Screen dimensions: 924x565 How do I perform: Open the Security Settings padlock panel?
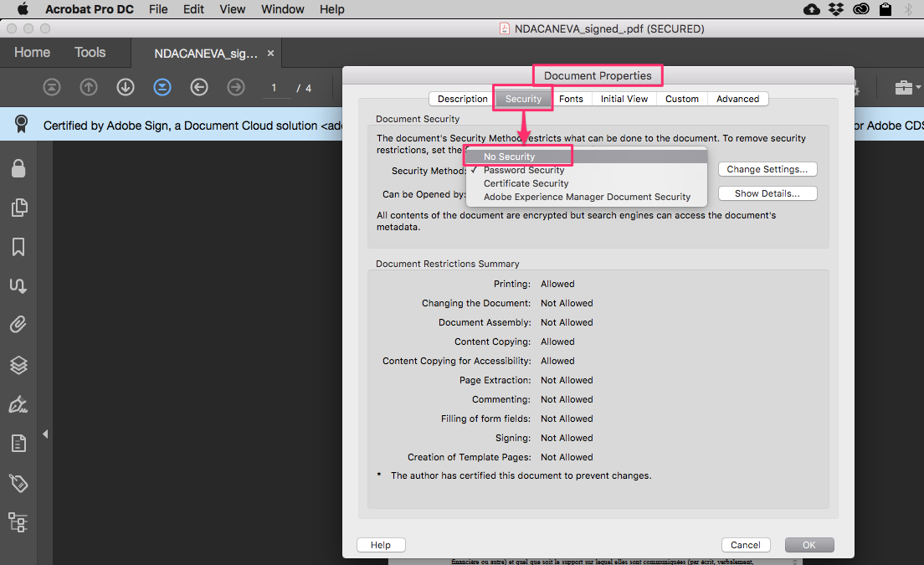tap(18, 168)
